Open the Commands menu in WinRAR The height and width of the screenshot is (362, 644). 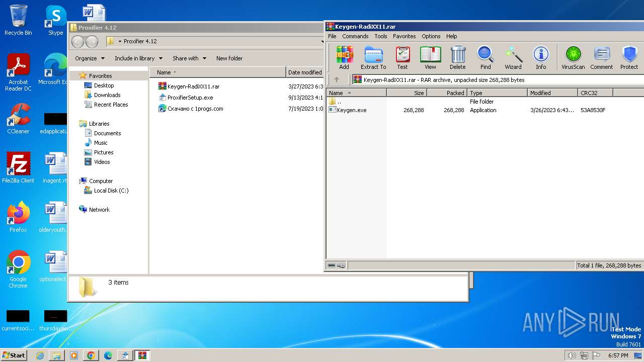pos(355,36)
